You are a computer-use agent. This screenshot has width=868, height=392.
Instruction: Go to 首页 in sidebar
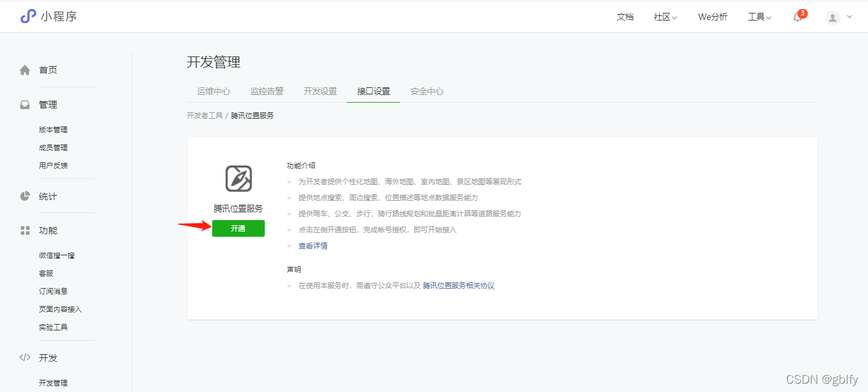[x=48, y=70]
